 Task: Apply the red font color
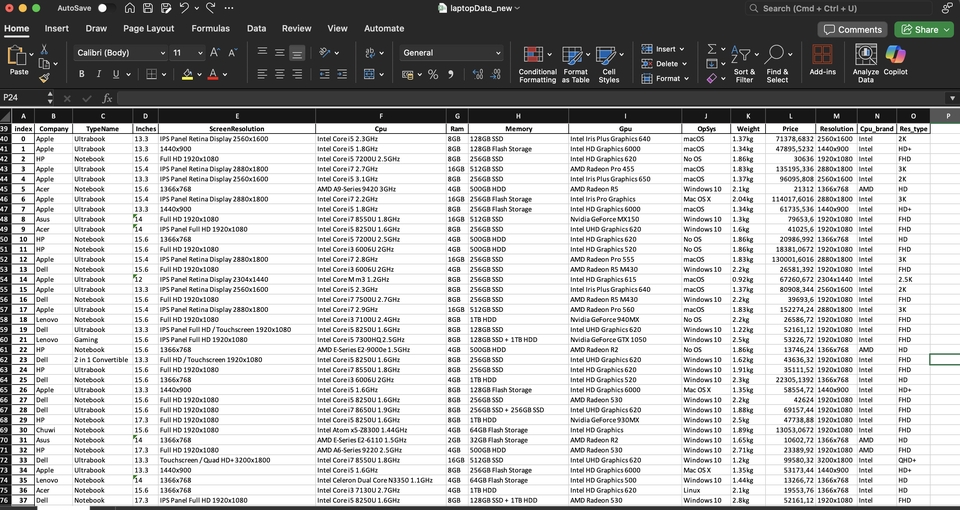(212, 74)
